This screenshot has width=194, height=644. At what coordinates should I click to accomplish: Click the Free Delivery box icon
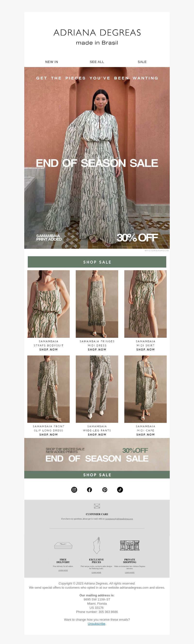click(x=63, y=546)
